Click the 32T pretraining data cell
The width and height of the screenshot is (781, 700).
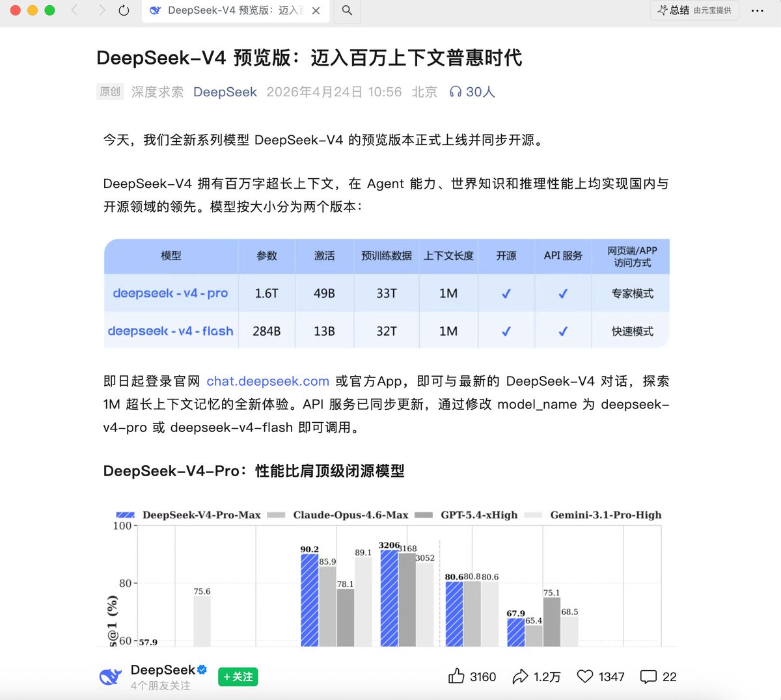point(387,331)
